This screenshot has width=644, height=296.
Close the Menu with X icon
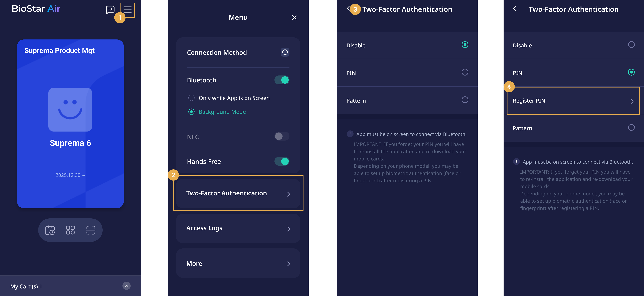point(294,18)
